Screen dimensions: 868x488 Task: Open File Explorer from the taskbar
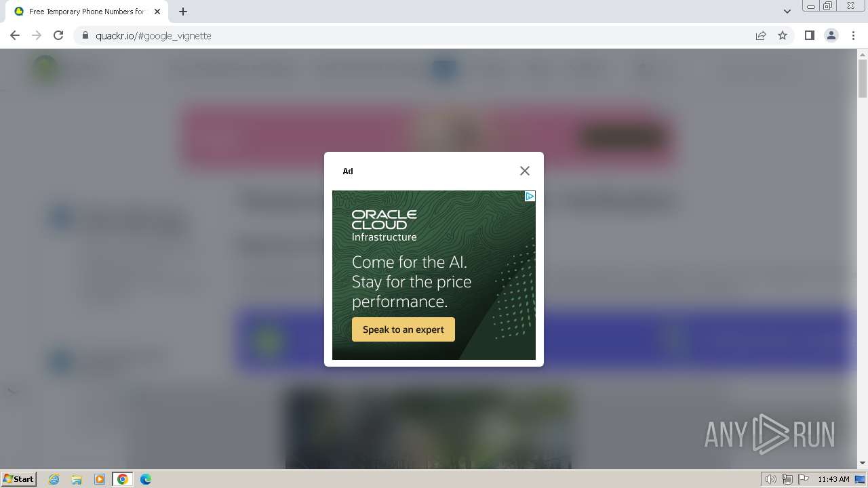pos(77,479)
